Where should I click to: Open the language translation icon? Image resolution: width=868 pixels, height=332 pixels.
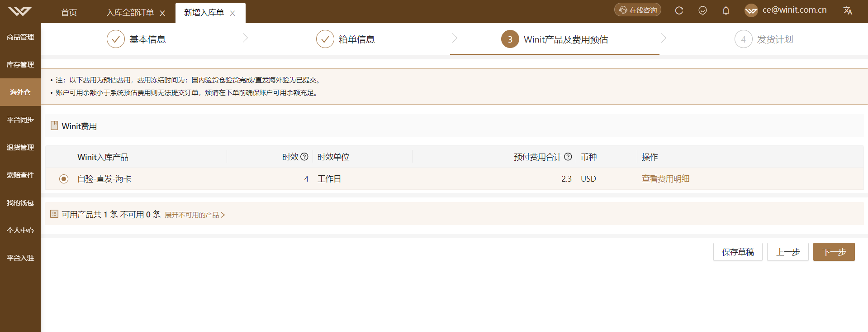coord(848,10)
